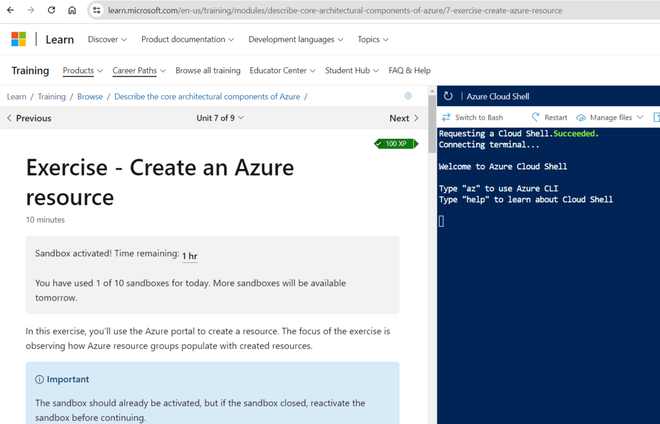The height and width of the screenshot is (424, 660).
Task: Click the Cloud Shell refresh icon
Action: pos(448,96)
